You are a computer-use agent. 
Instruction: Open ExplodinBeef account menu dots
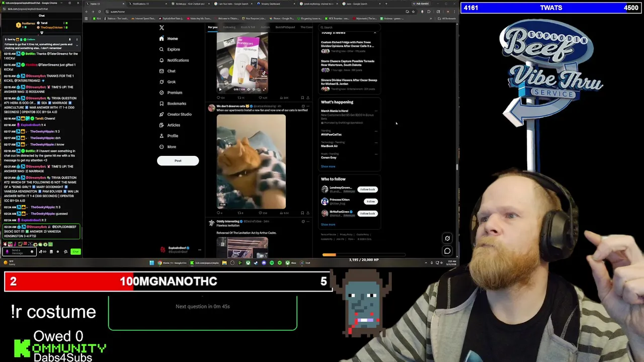click(x=199, y=250)
